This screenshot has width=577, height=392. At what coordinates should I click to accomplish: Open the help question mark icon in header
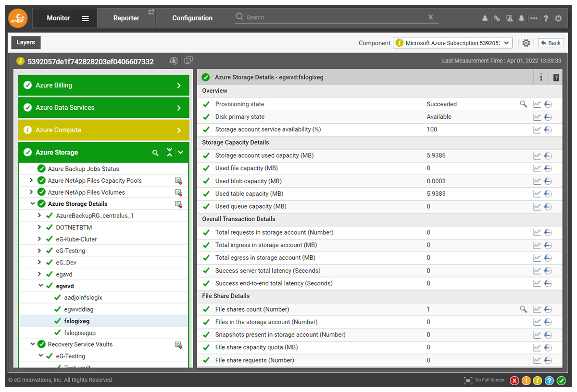(546, 18)
